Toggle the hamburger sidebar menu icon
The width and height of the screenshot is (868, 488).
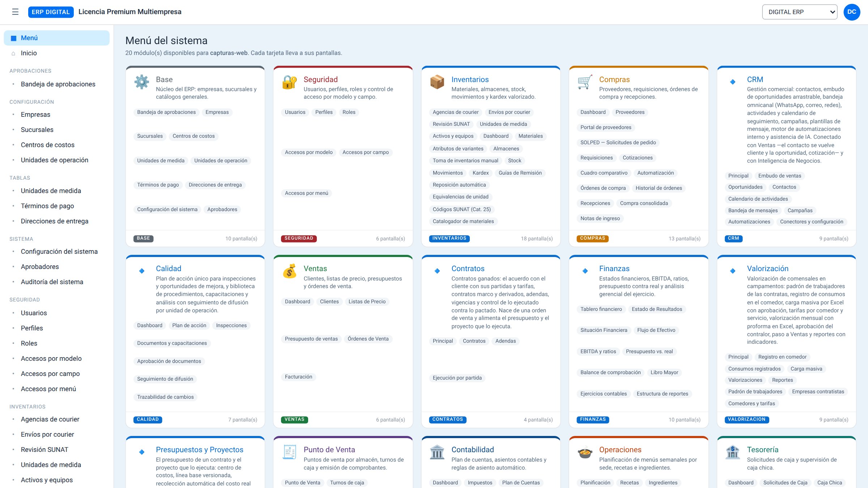[15, 12]
